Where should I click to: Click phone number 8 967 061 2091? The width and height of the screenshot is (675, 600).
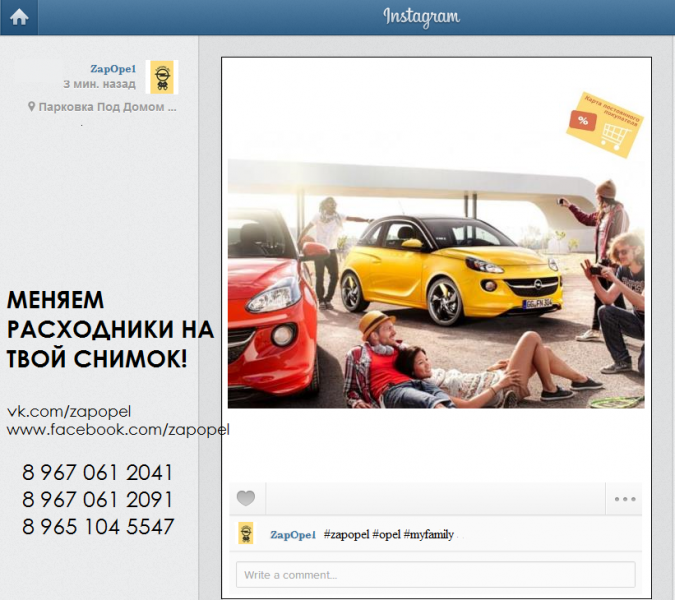[x=97, y=500]
